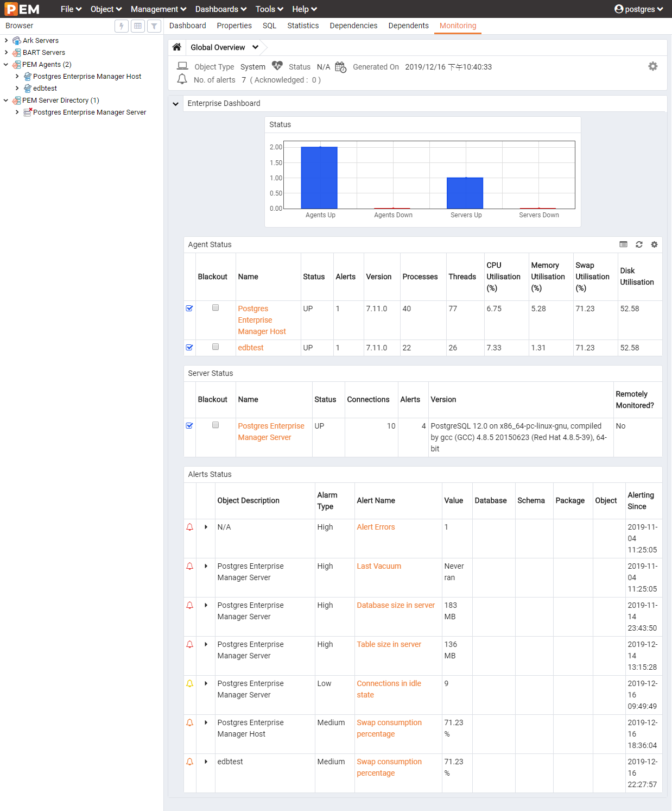Open the File menu
This screenshot has height=811, width=672.
pos(71,9)
